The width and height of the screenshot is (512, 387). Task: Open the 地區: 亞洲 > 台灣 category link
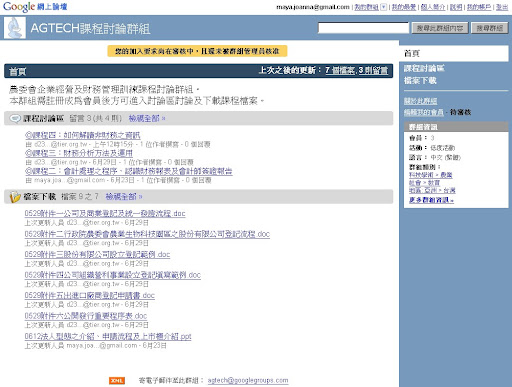[432, 191]
